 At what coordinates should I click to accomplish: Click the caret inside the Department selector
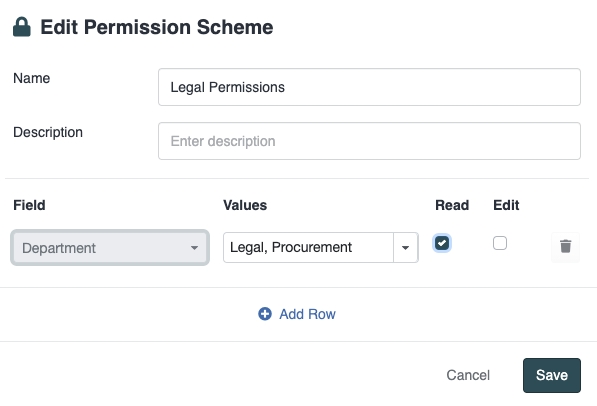[x=194, y=248]
